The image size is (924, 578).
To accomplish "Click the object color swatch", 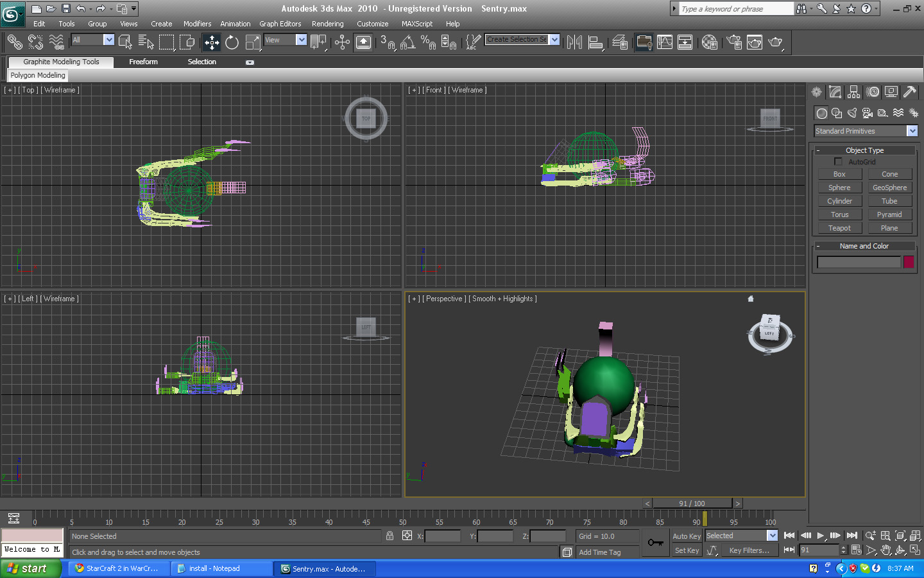I will point(909,262).
